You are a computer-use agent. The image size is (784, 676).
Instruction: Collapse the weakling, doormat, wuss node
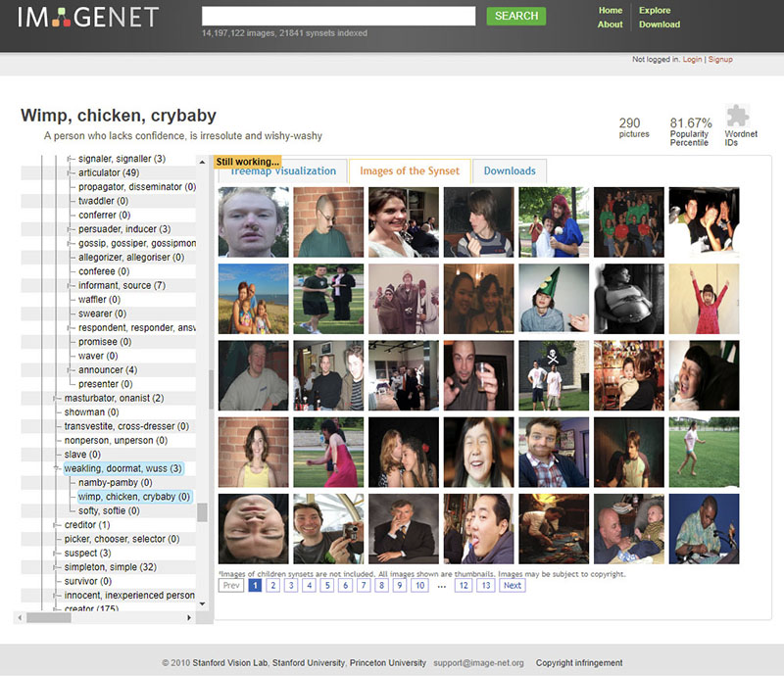pyautogui.click(x=56, y=468)
